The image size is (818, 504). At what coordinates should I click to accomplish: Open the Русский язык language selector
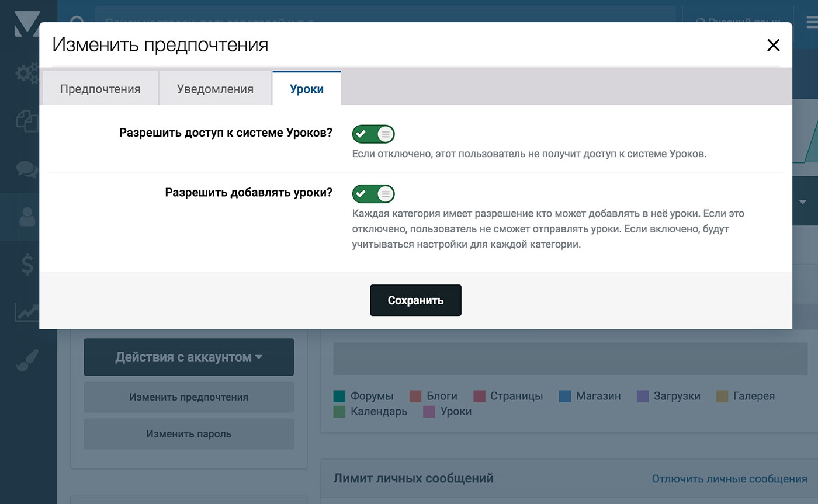pos(738,22)
